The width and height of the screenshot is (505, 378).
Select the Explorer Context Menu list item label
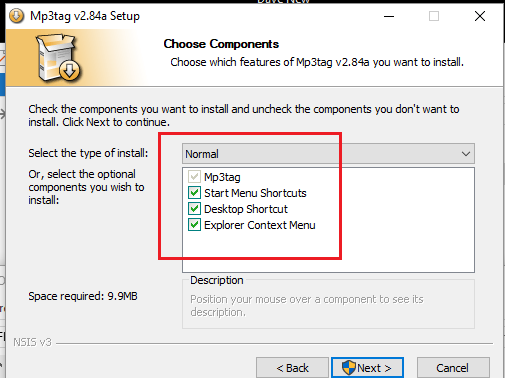pyautogui.click(x=260, y=225)
